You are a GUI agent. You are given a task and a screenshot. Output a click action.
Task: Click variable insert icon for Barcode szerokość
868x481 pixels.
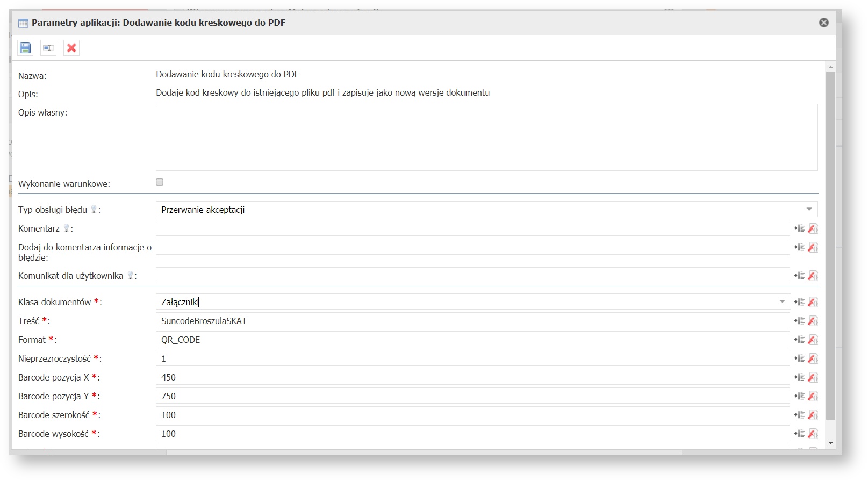[x=799, y=415]
